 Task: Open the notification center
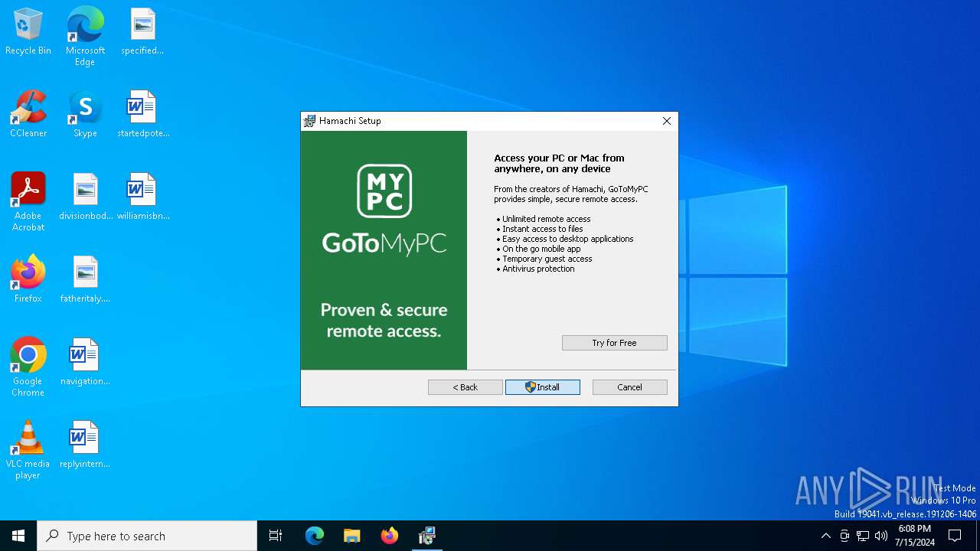click(955, 536)
